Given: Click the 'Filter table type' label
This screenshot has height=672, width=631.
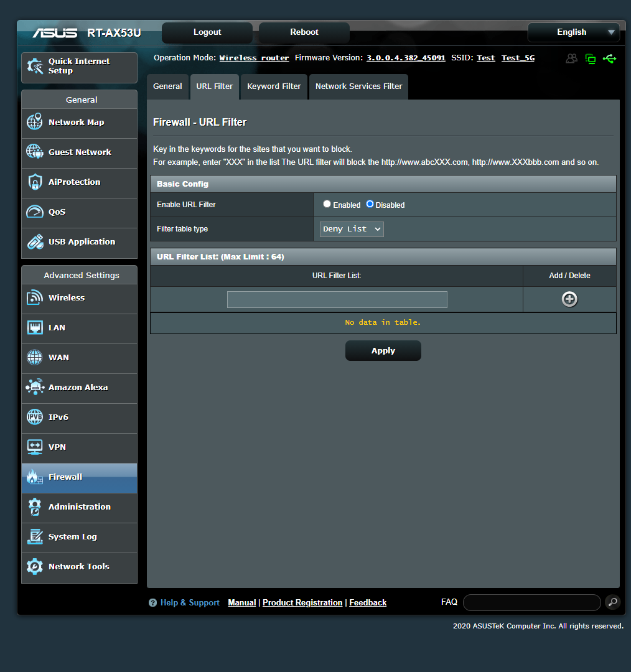Looking at the screenshot, I should [182, 229].
